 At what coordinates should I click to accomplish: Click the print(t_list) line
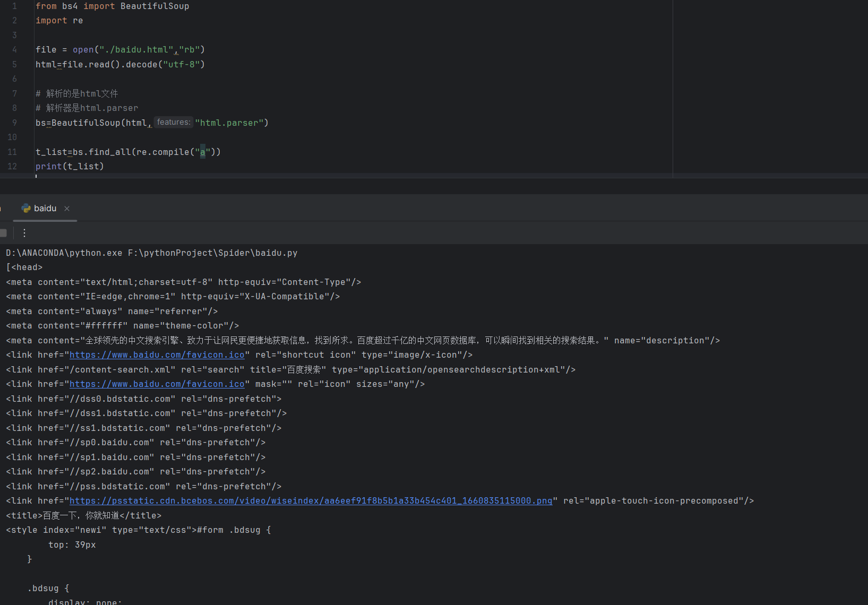pyautogui.click(x=70, y=167)
